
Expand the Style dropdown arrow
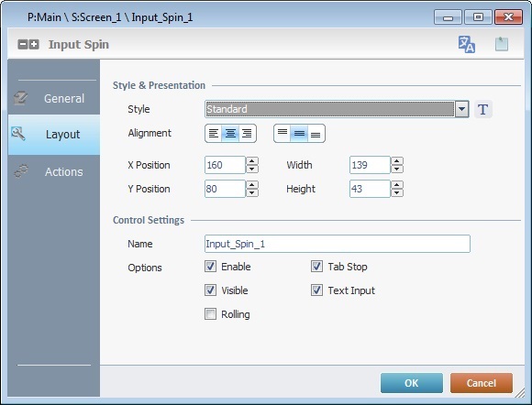pyautogui.click(x=461, y=109)
